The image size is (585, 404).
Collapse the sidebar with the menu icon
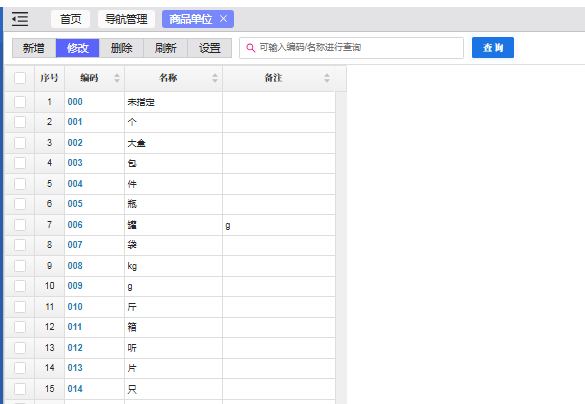(20, 19)
